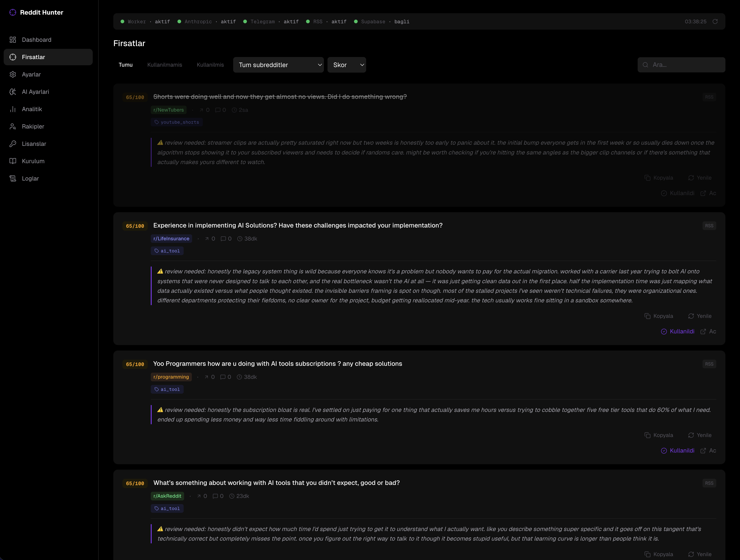The image size is (740, 560).
Task: Open Rakipler competitors page
Action: (33, 126)
